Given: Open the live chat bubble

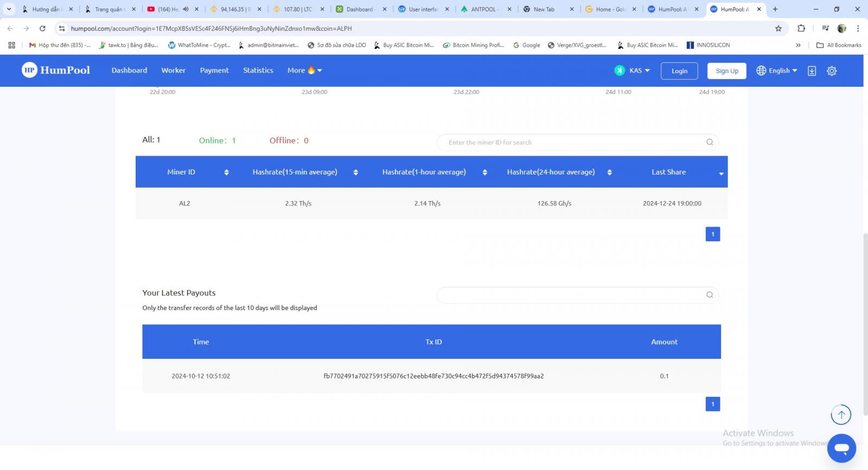Looking at the screenshot, I should pos(841,448).
